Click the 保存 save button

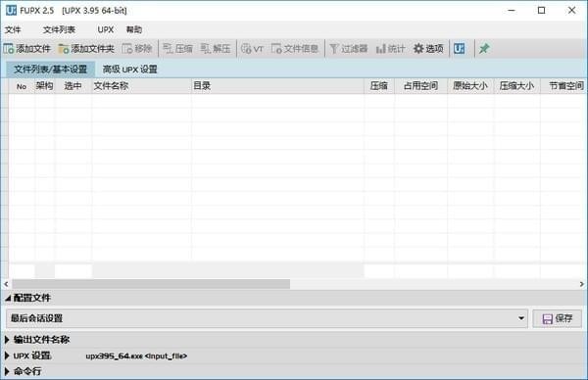[x=558, y=318]
